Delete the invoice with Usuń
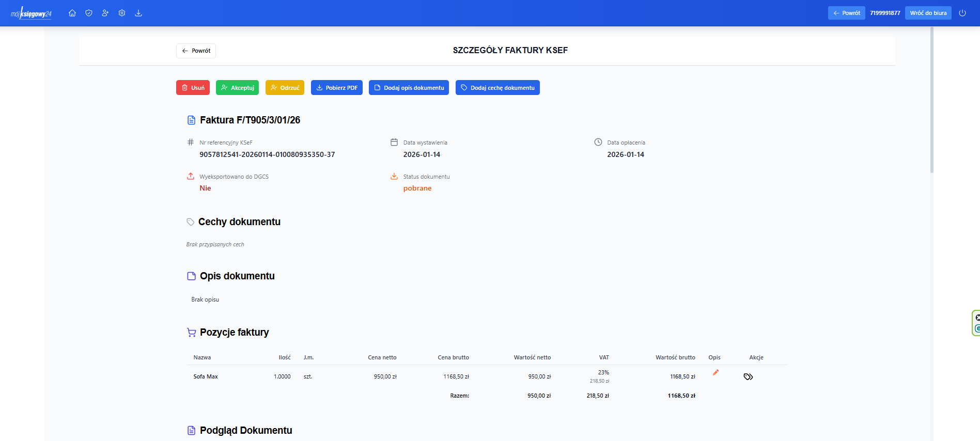 pyautogui.click(x=193, y=88)
